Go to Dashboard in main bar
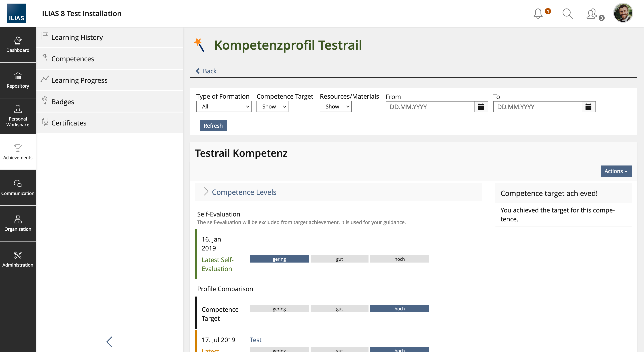Viewport: 644px width, 352px height. pyautogui.click(x=18, y=45)
